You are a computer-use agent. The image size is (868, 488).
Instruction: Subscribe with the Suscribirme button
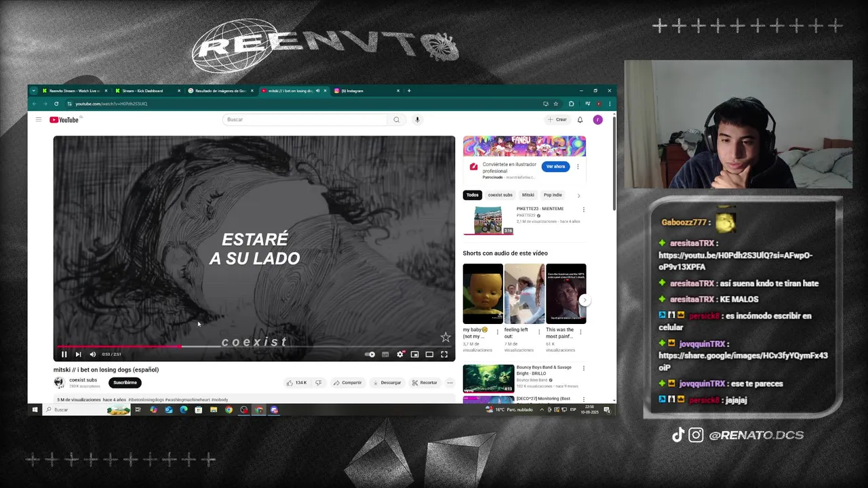[125, 382]
